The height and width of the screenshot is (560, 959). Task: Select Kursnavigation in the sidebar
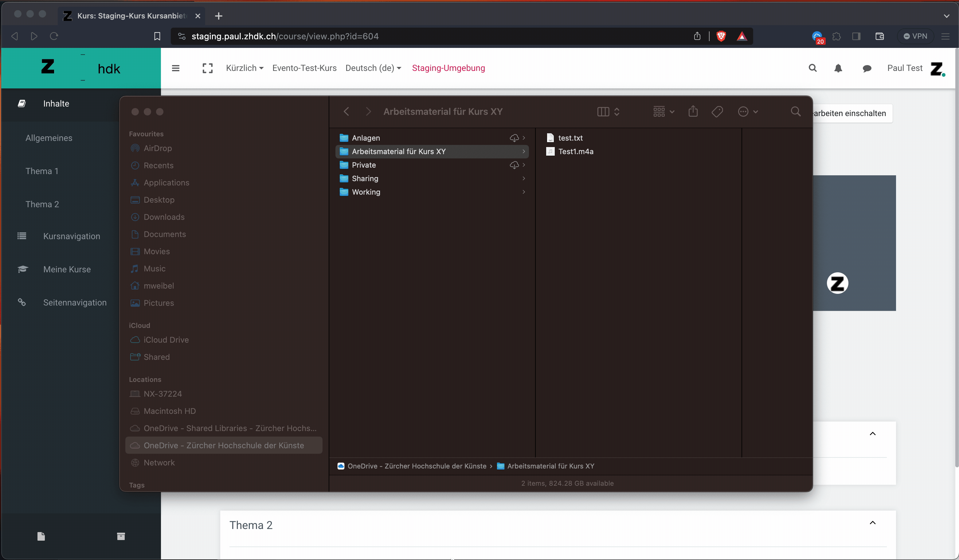tap(72, 236)
